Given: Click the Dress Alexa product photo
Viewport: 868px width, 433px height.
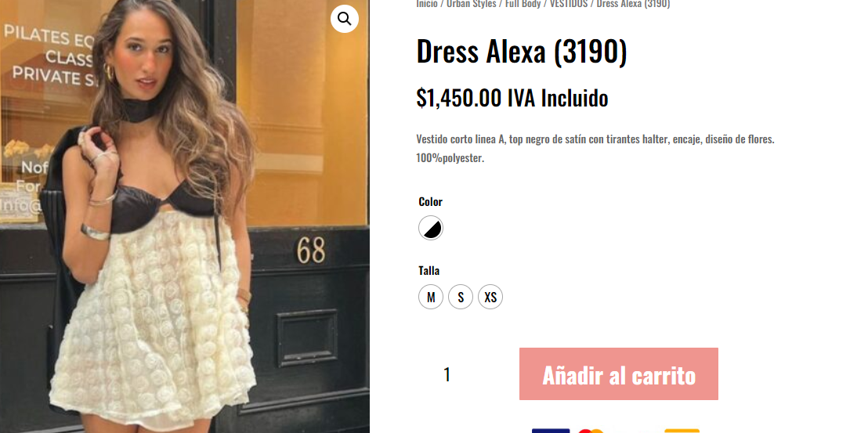Looking at the screenshot, I should (x=184, y=216).
